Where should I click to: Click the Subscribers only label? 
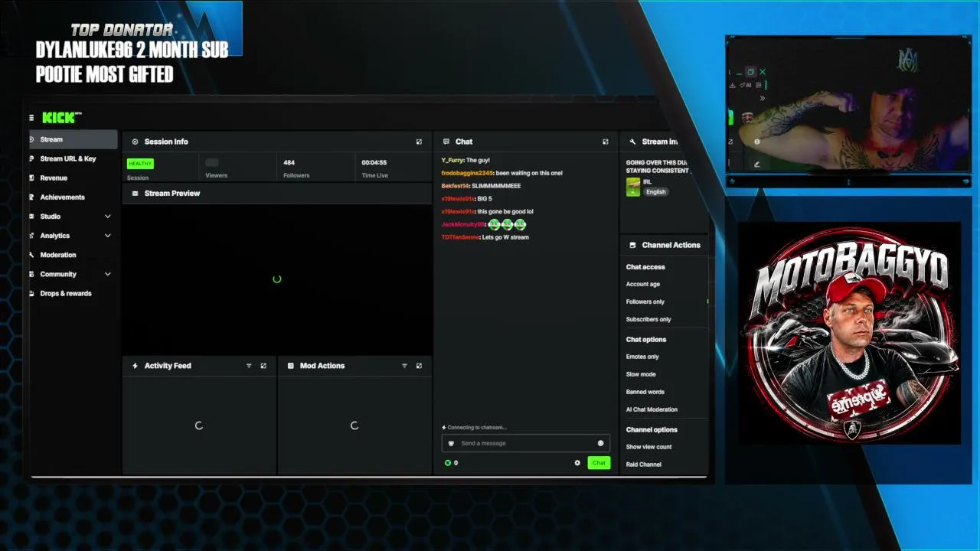[x=648, y=319]
